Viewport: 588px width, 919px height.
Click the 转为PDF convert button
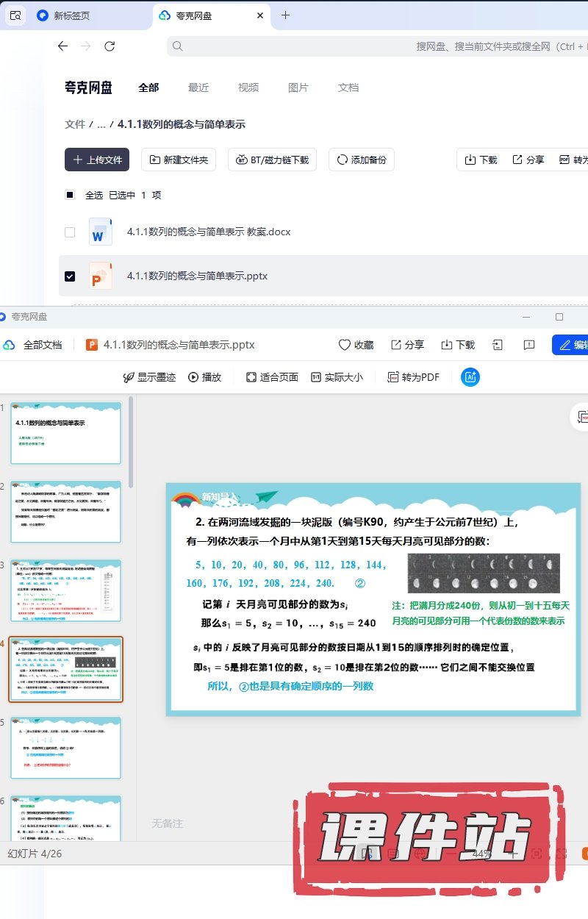tap(413, 377)
